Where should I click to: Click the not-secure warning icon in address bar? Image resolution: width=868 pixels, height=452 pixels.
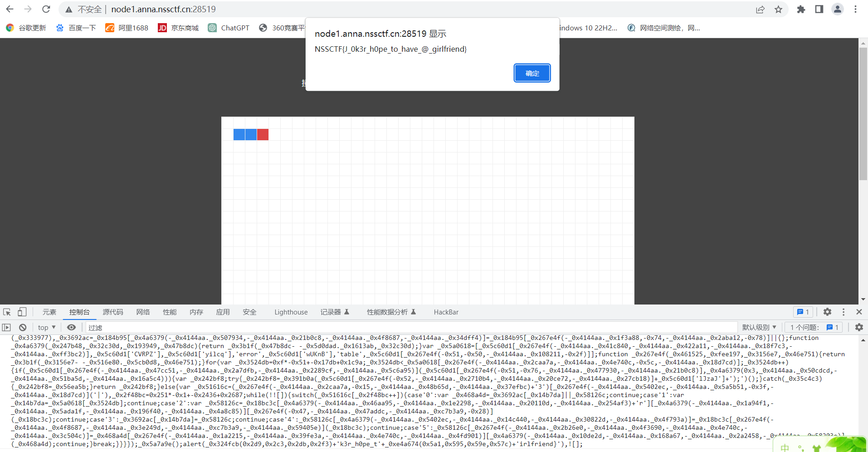(x=69, y=10)
